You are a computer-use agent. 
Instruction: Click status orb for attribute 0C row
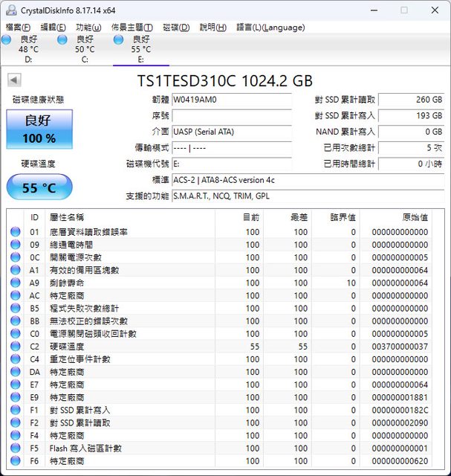(16, 257)
